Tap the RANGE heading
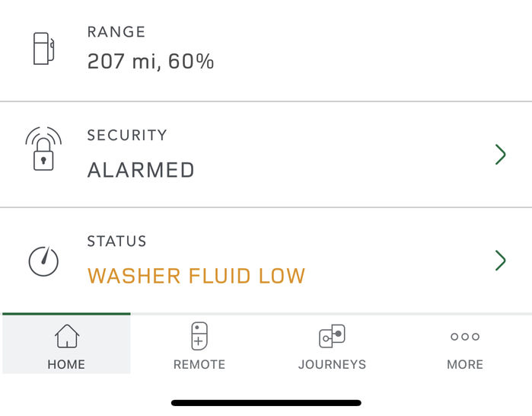Viewport: 532px width, 416px height. point(116,32)
